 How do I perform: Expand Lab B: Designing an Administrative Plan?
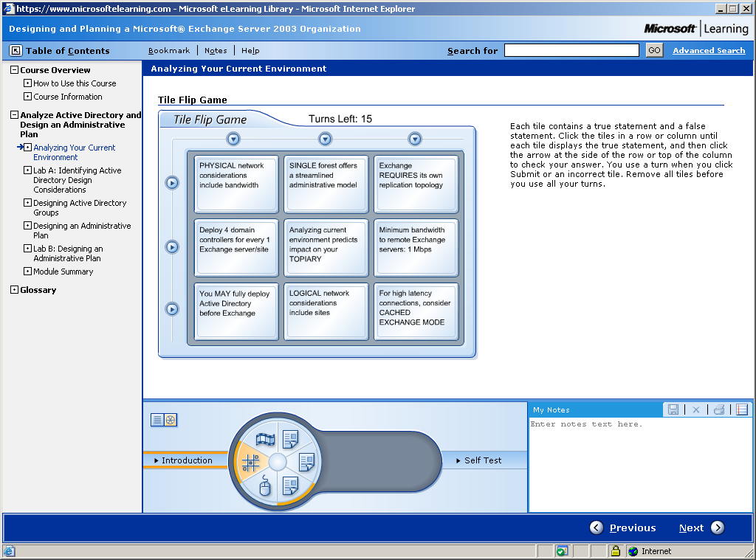(27, 249)
